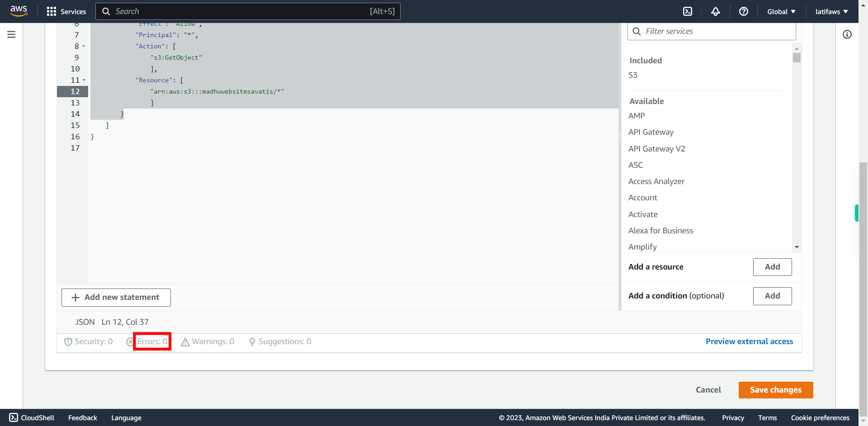Collapse the code fold arrow on line 8
The height and width of the screenshot is (426, 868).
[x=84, y=46]
